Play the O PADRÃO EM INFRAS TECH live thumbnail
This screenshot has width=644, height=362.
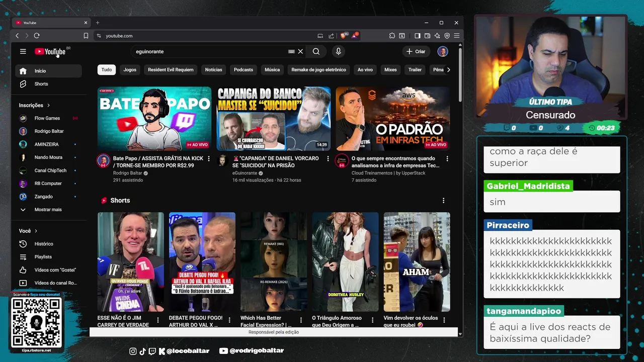(x=393, y=119)
